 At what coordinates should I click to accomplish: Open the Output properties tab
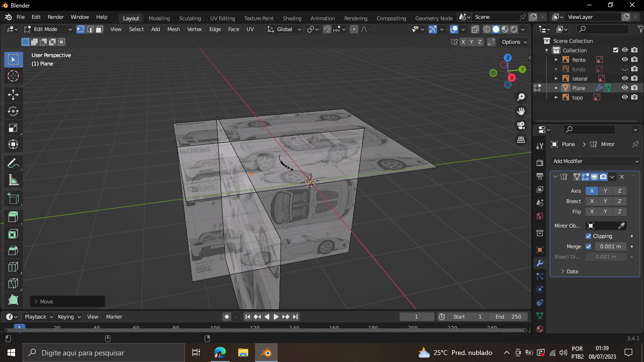[540, 176]
